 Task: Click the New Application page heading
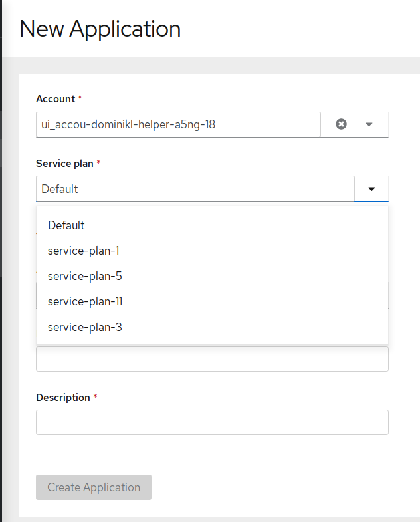point(100,29)
